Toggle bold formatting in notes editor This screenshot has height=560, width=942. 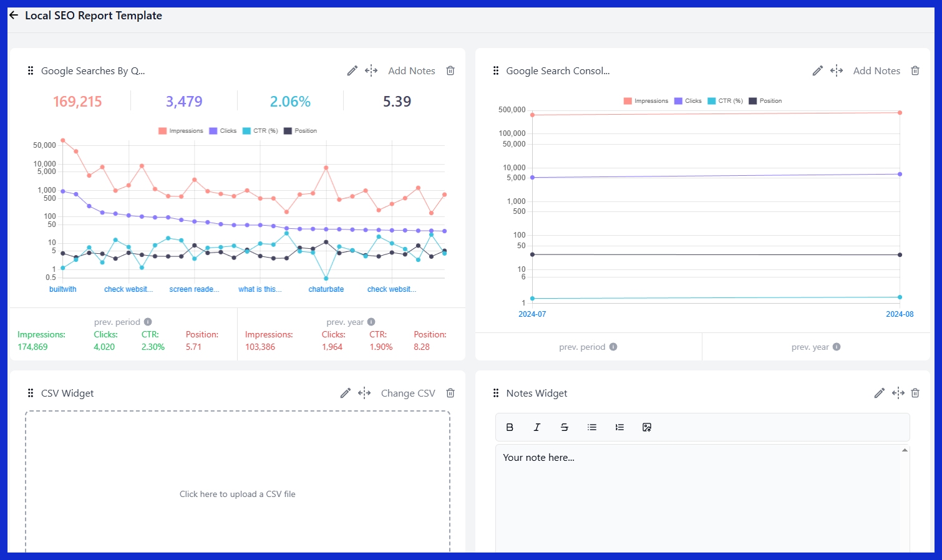coord(510,427)
